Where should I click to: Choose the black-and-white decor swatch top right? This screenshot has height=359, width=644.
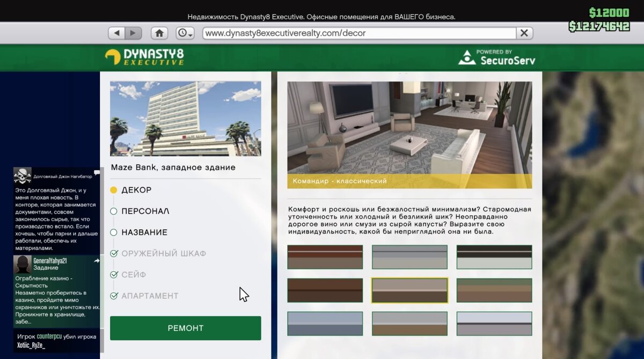tap(494, 257)
